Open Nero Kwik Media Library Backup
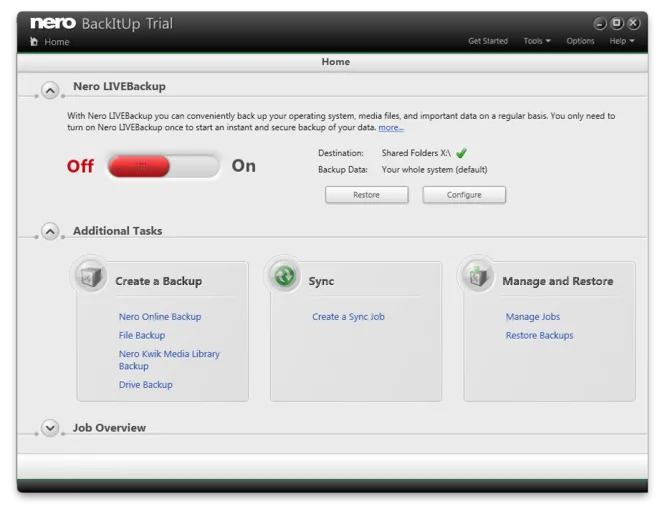The height and width of the screenshot is (514, 665). coord(169,360)
